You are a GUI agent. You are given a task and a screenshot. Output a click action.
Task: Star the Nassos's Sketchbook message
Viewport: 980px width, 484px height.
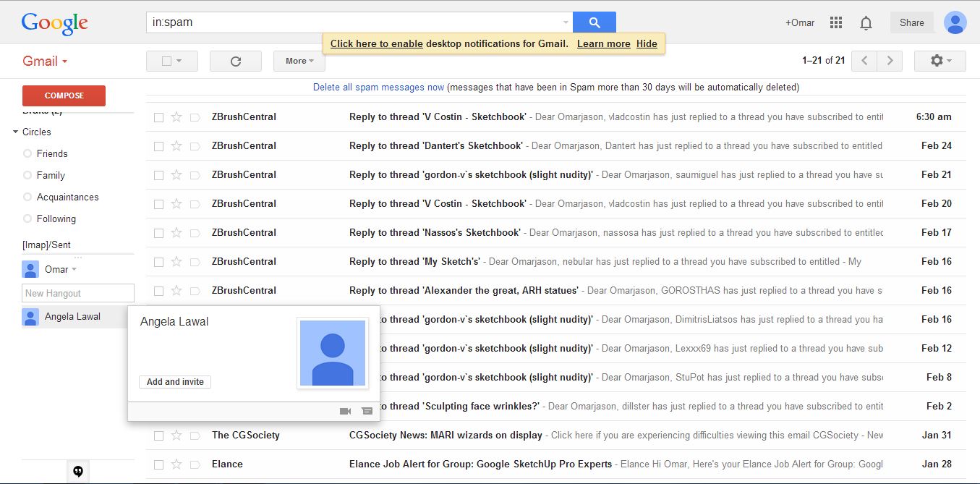(176, 232)
